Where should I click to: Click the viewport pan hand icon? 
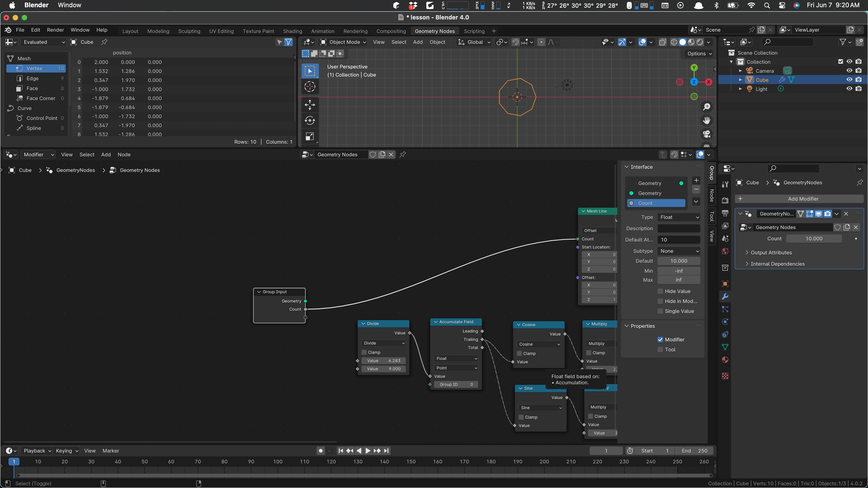(707, 121)
